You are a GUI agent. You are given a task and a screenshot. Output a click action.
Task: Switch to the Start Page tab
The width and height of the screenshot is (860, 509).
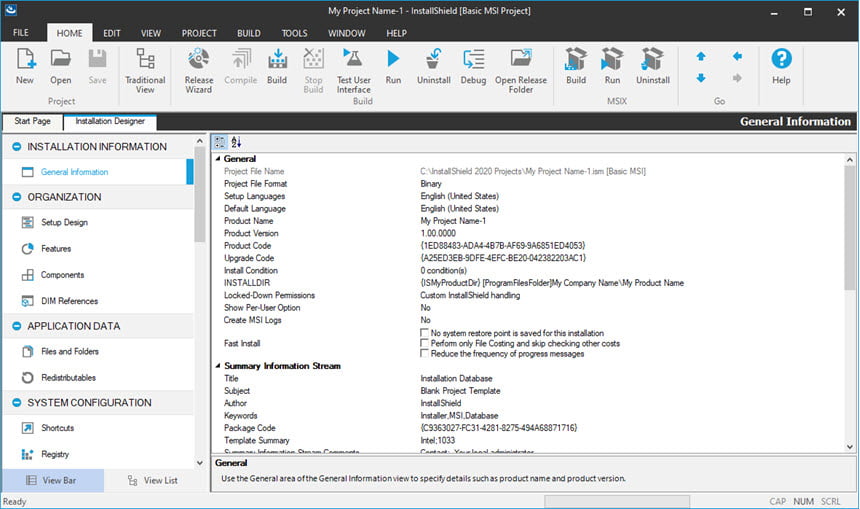32,121
